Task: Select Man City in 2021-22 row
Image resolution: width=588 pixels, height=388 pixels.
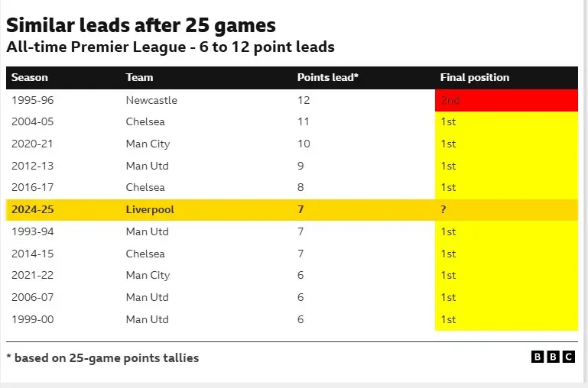Action: pyautogui.click(x=148, y=275)
